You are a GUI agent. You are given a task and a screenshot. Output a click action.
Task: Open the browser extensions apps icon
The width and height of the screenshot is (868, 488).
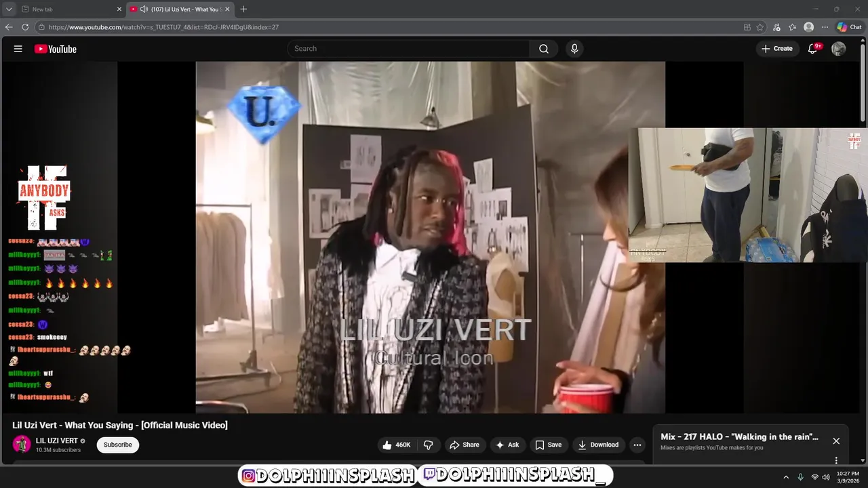747,27
